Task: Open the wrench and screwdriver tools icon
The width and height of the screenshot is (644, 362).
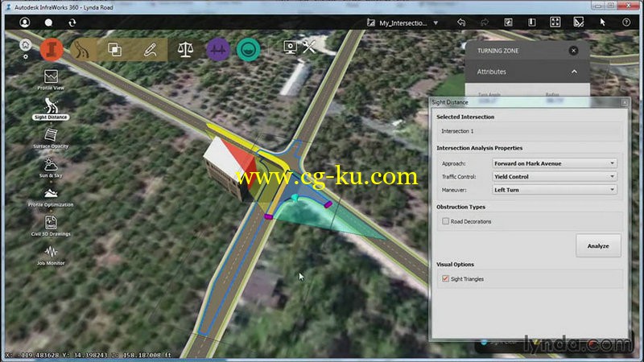Action: (309, 47)
